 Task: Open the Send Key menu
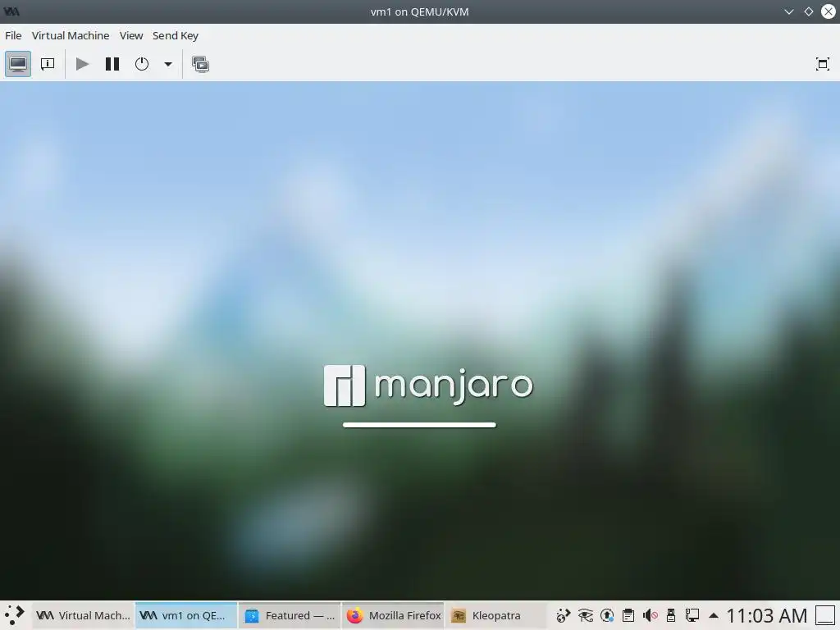tap(176, 35)
